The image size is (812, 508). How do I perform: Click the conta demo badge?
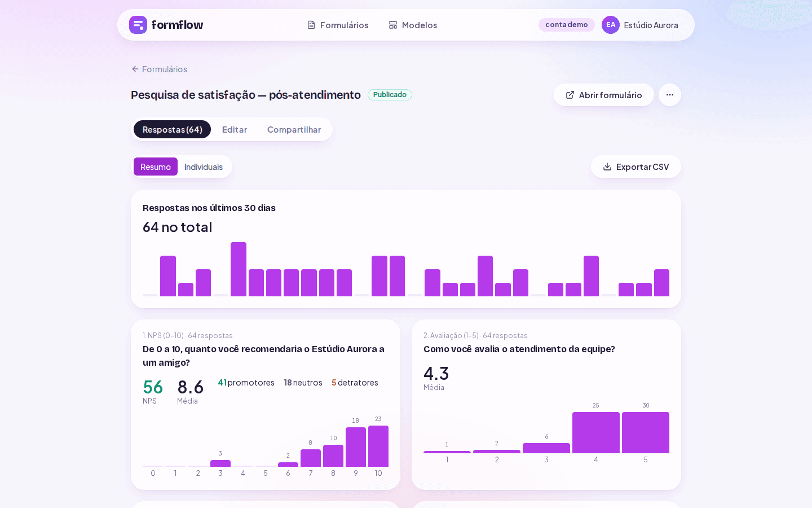click(x=567, y=25)
